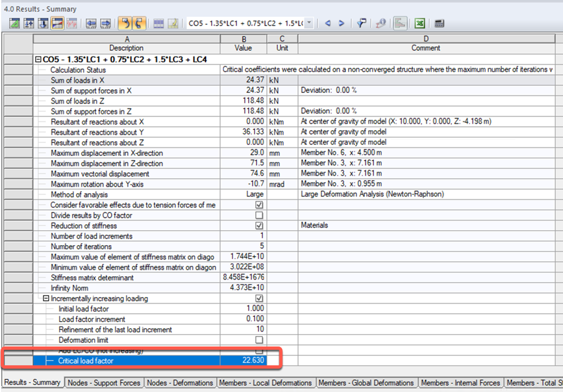Select next load case with blue right arrow

[x=341, y=23]
